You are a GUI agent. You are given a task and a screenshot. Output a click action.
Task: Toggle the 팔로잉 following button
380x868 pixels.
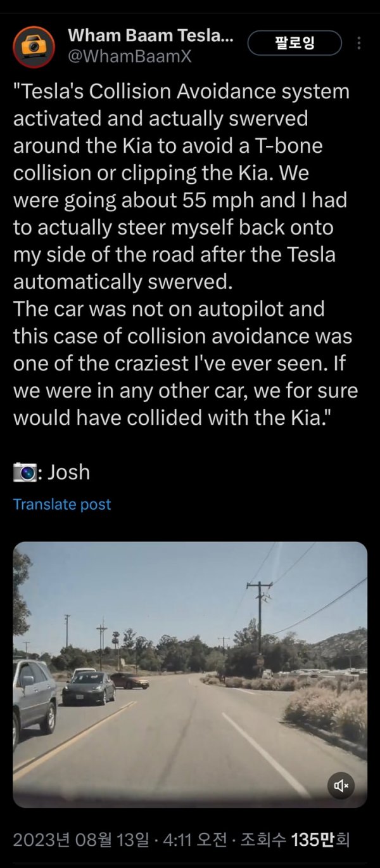click(x=294, y=43)
